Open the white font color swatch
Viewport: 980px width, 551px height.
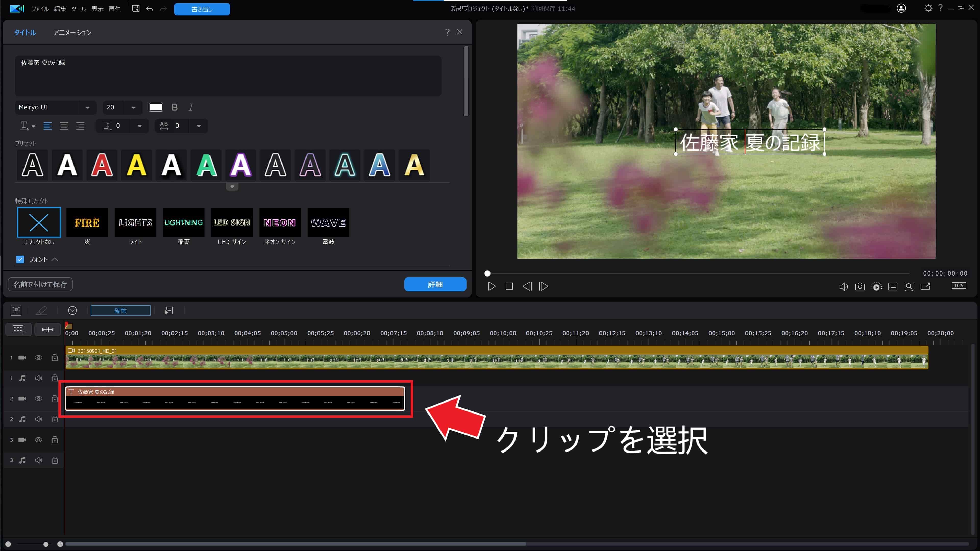click(x=156, y=107)
